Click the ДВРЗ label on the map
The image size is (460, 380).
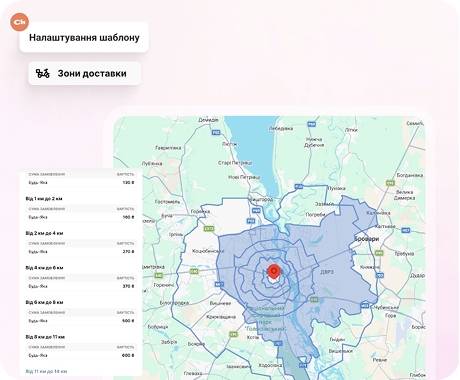[327, 272]
